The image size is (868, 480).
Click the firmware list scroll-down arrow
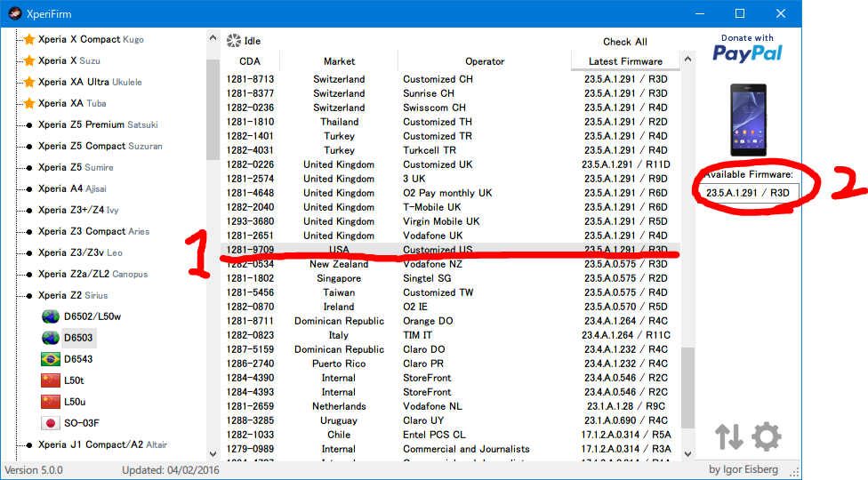(687, 454)
